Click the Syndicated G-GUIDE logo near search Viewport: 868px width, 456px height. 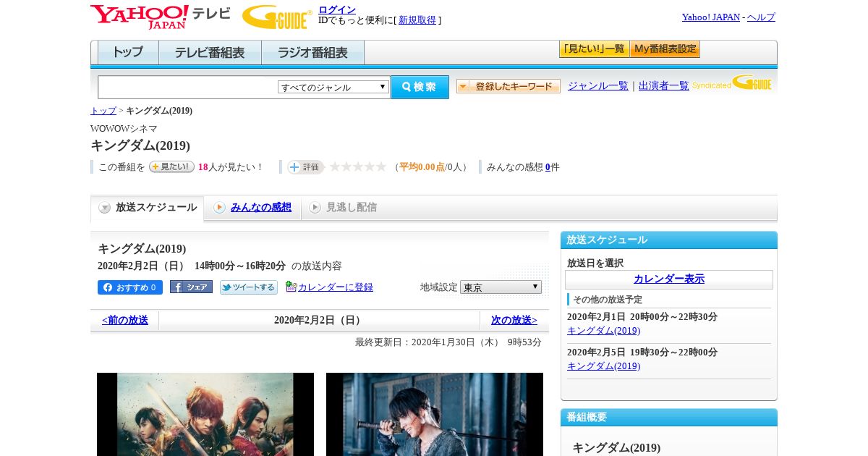pos(732,83)
